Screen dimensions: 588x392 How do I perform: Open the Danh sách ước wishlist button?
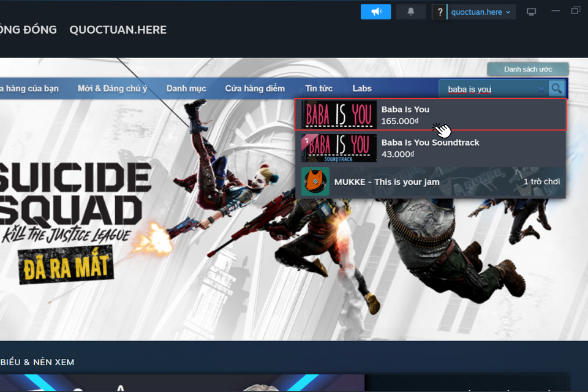pos(527,69)
